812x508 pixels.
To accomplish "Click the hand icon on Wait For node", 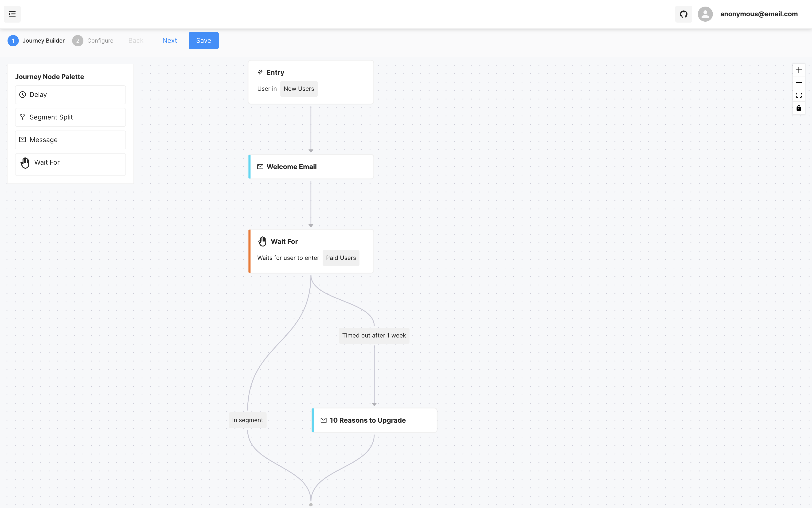I will click(x=262, y=241).
